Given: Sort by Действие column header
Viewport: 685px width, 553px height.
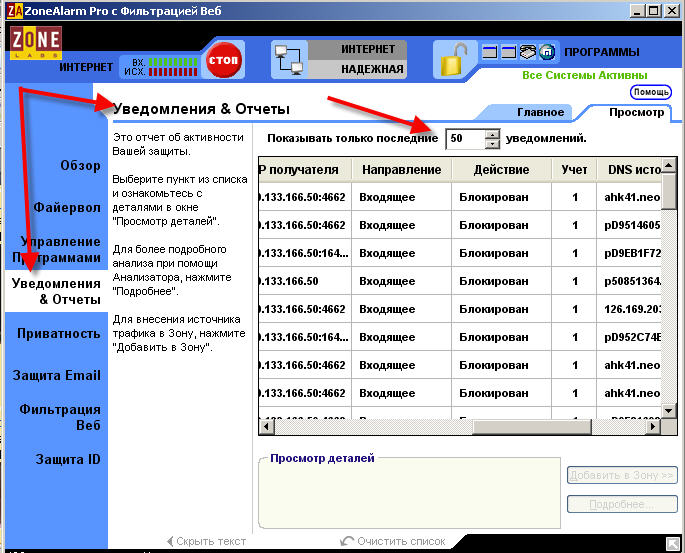Looking at the screenshot, I should point(502,169).
